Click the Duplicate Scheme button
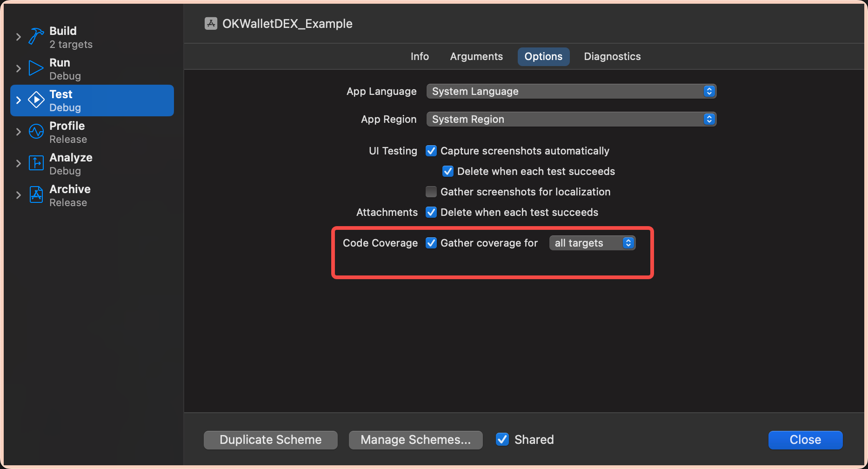868x469 pixels. (271, 440)
